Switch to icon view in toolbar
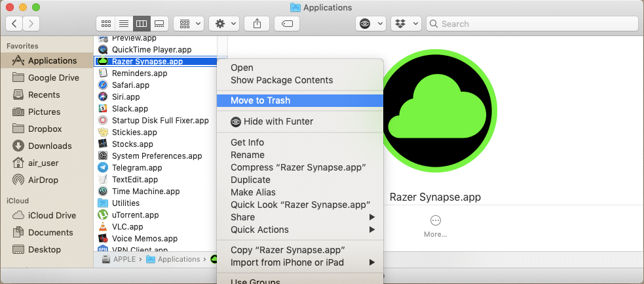Screen dimensions: 644x284 click(105, 24)
